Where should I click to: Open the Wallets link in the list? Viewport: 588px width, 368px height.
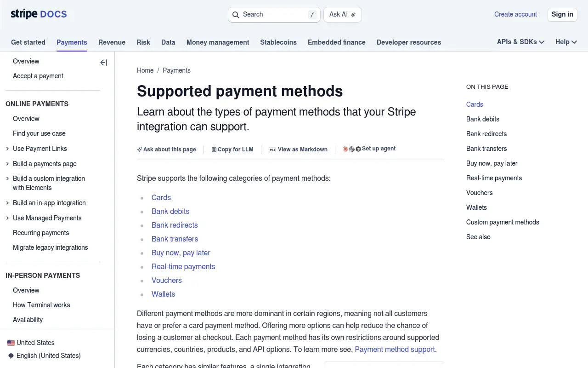[164, 294]
